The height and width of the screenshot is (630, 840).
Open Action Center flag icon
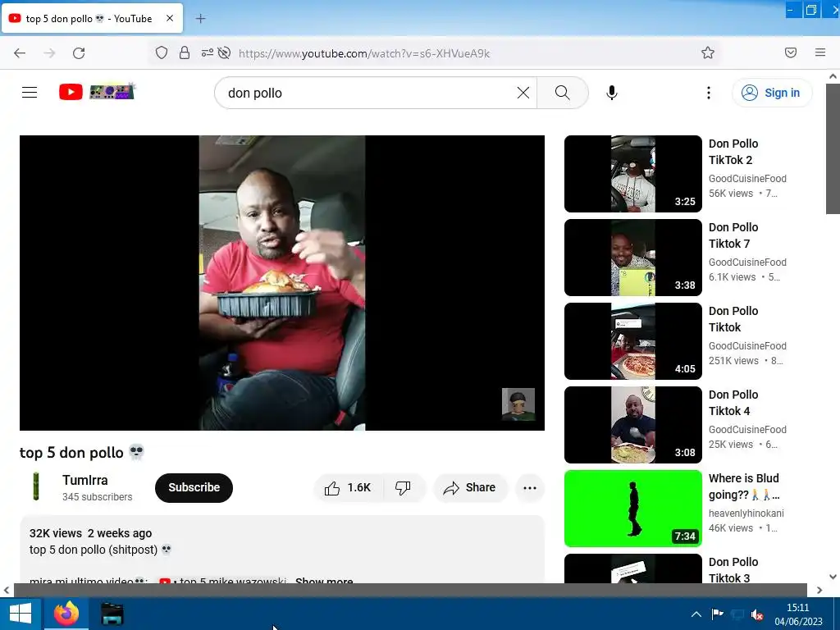coord(717,614)
